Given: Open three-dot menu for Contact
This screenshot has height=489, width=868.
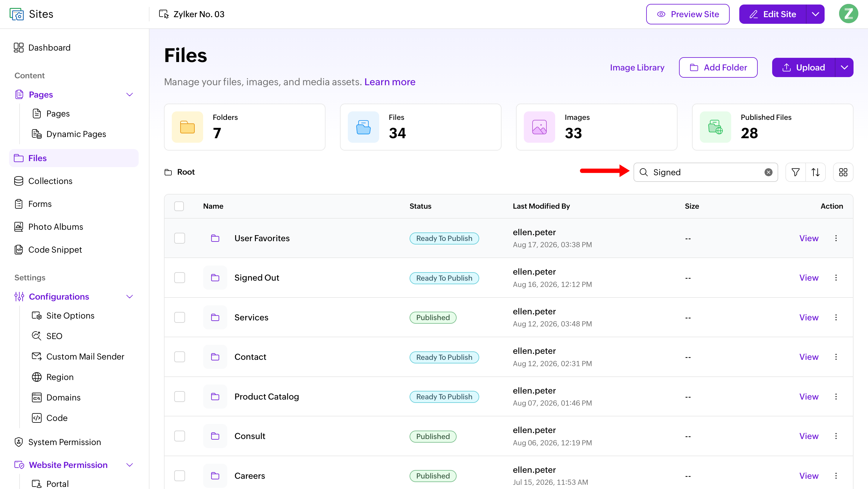Looking at the screenshot, I should point(836,357).
